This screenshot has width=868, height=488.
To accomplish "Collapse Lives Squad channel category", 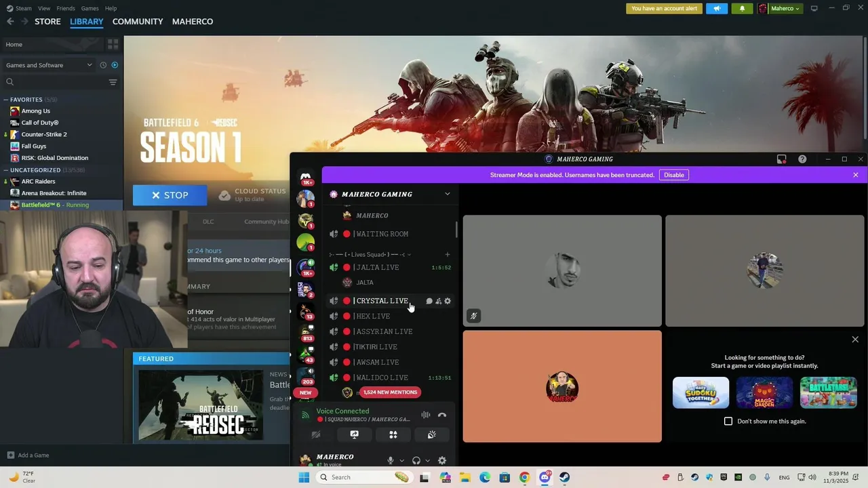I will tap(371, 254).
